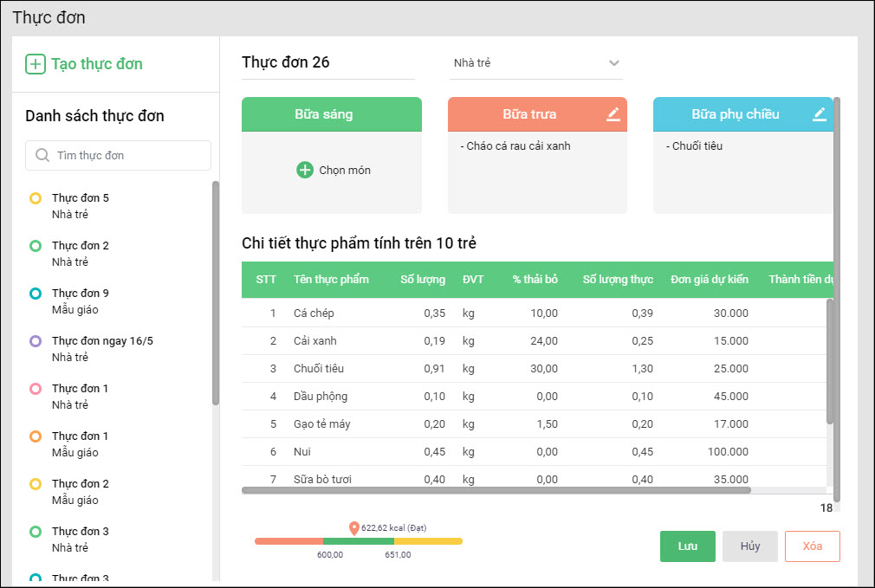This screenshot has height=588, width=875.
Task: Open Thực đơn 3 Nhà trẻ entry
Action: 80,540
